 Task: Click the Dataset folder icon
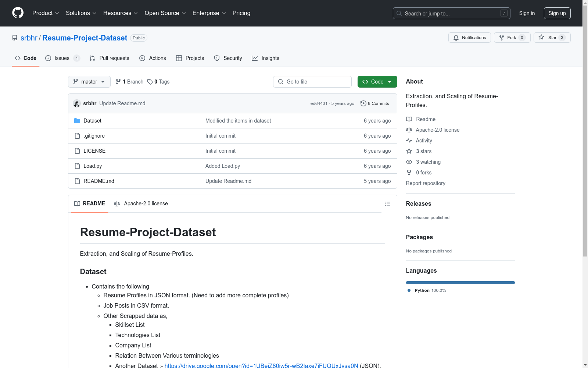tap(77, 121)
